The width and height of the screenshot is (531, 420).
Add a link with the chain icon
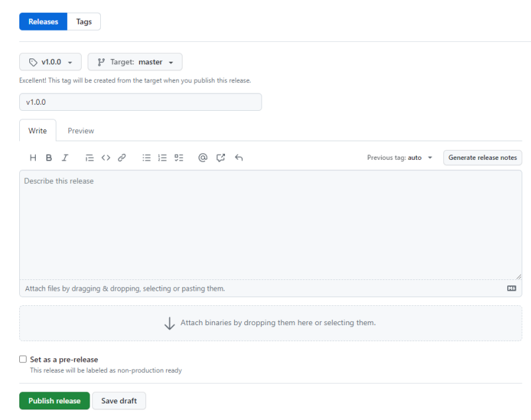pos(122,158)
